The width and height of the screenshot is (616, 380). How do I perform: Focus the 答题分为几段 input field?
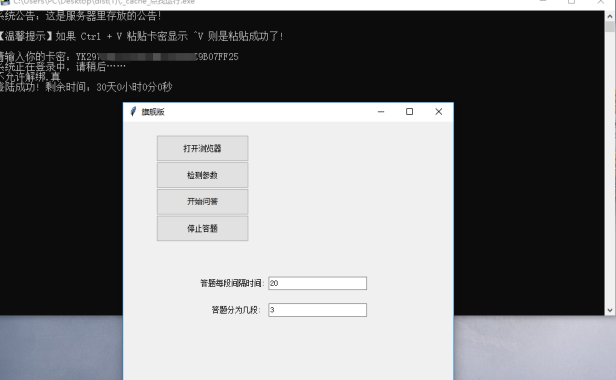pos(317,310)
